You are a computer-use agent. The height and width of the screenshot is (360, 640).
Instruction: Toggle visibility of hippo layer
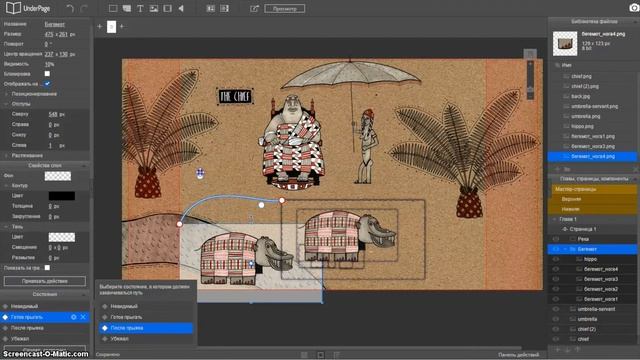point(556,259)
